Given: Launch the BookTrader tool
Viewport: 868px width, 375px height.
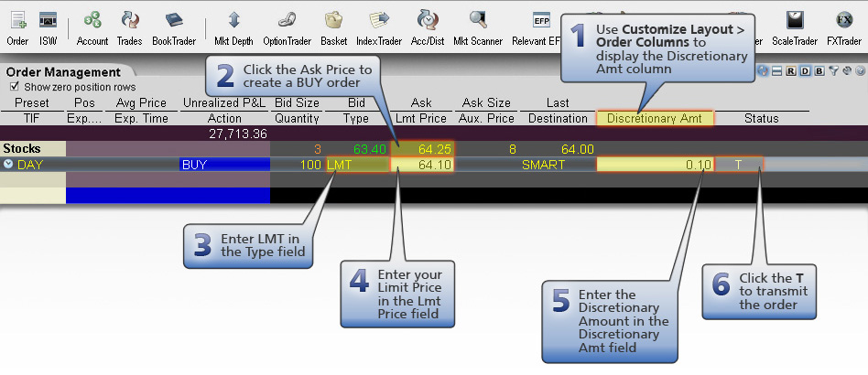Looking at the screenshot, I should 174,26.
